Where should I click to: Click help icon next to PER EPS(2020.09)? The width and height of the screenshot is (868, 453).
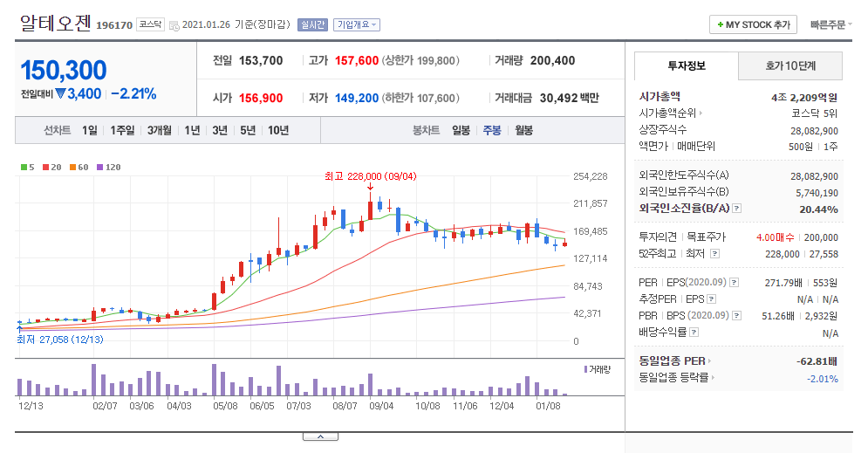[x=734, y=283]
